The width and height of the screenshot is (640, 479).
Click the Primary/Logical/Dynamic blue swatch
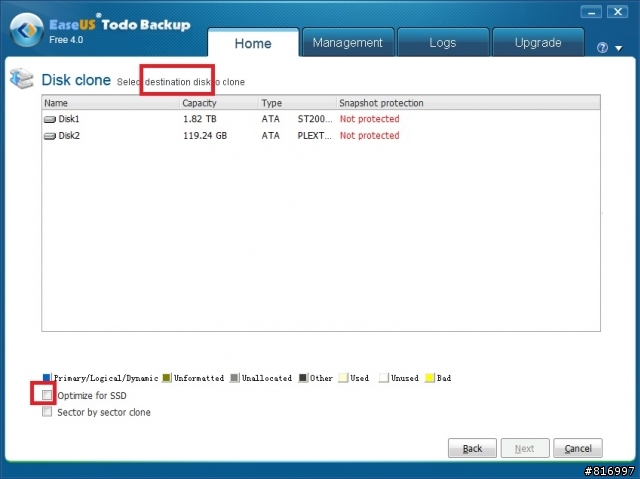coord(47,378)
